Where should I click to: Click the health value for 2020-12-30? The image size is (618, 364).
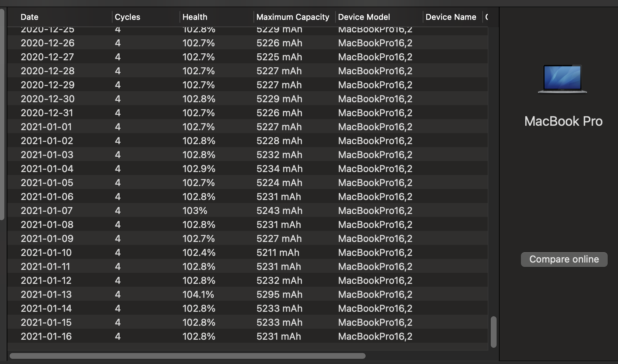point(199,99)
